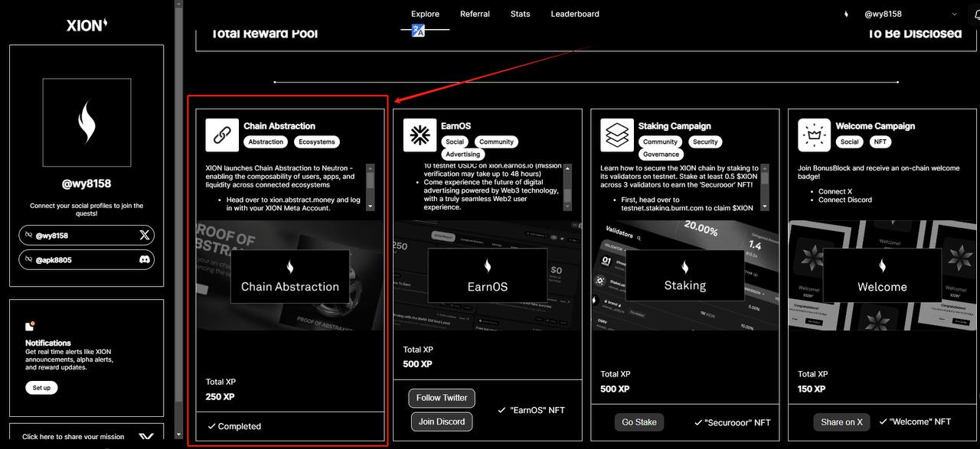
Task: Click the unlink icon beside @wy8158 in sidebar
Action: pos(29,236)
